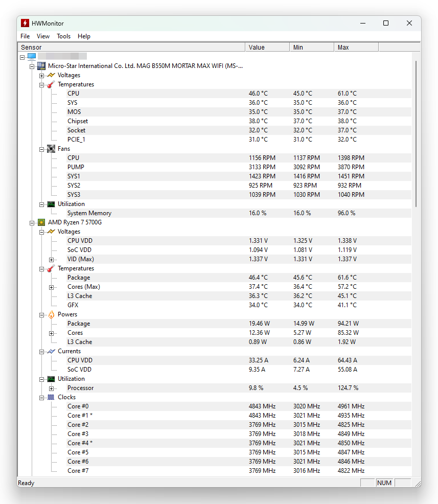This screenshot has height=504, width=438.
Task: Click the Powers flame icon
Action: 51,314
